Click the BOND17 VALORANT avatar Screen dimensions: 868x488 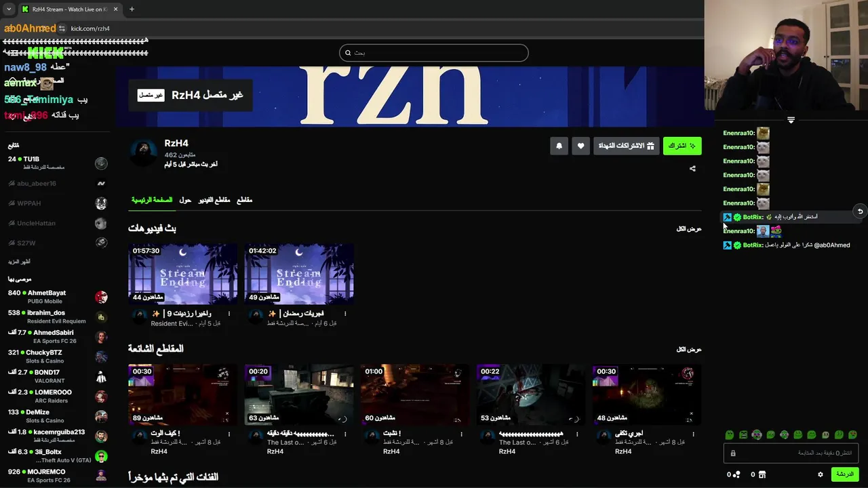pos(101,376)
